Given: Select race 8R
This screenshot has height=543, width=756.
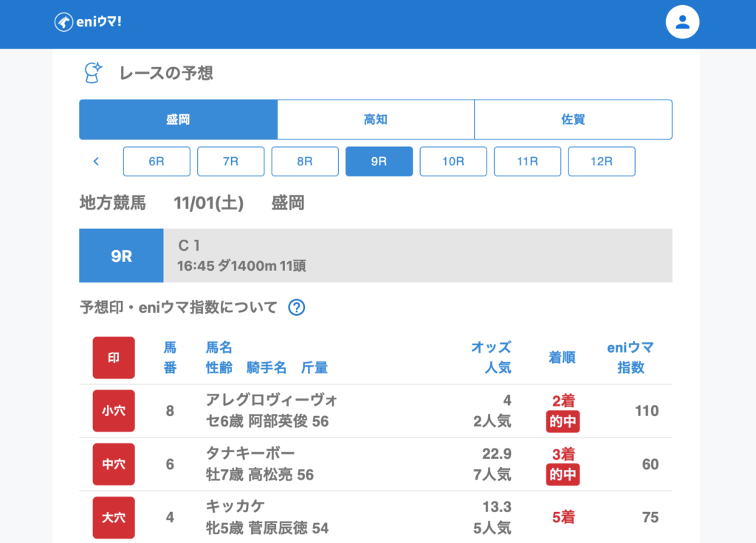Looking at the screenshot, I should (305, 162).
